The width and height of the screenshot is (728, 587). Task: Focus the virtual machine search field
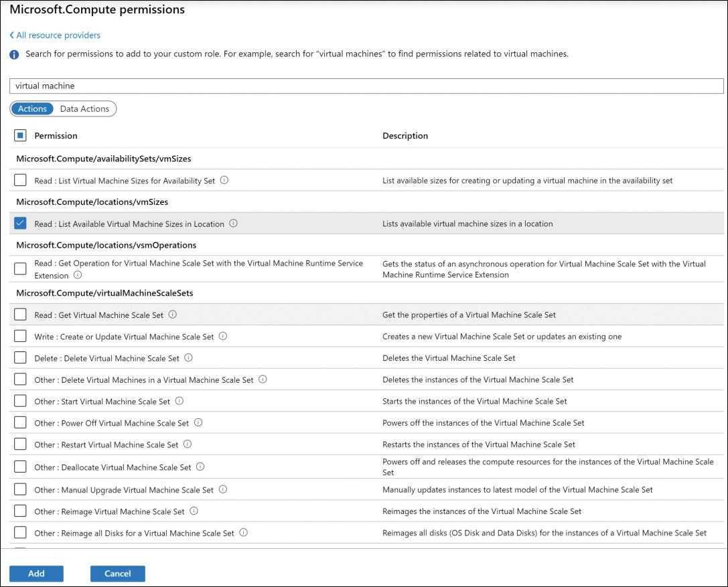[366, 86]
